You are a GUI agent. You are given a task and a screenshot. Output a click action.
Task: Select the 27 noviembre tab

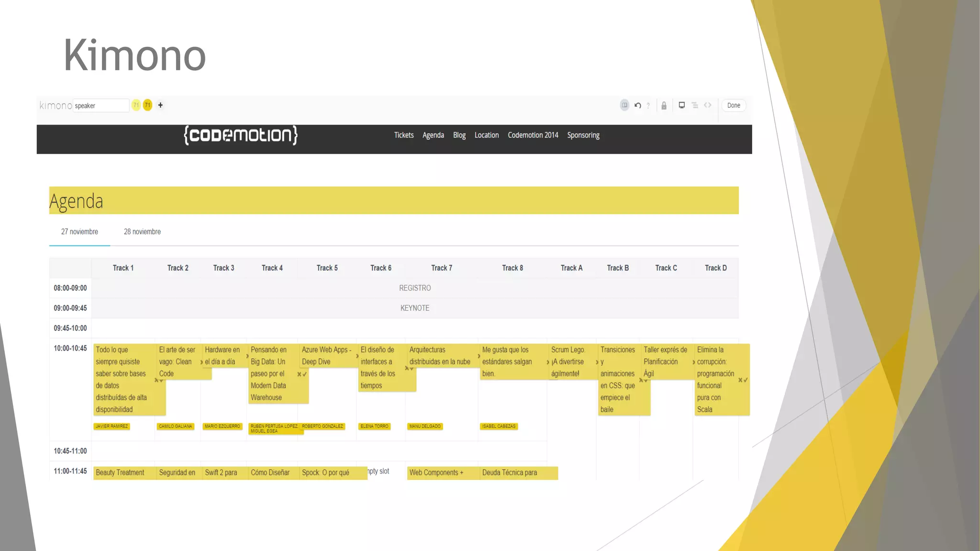pos(79,231)
